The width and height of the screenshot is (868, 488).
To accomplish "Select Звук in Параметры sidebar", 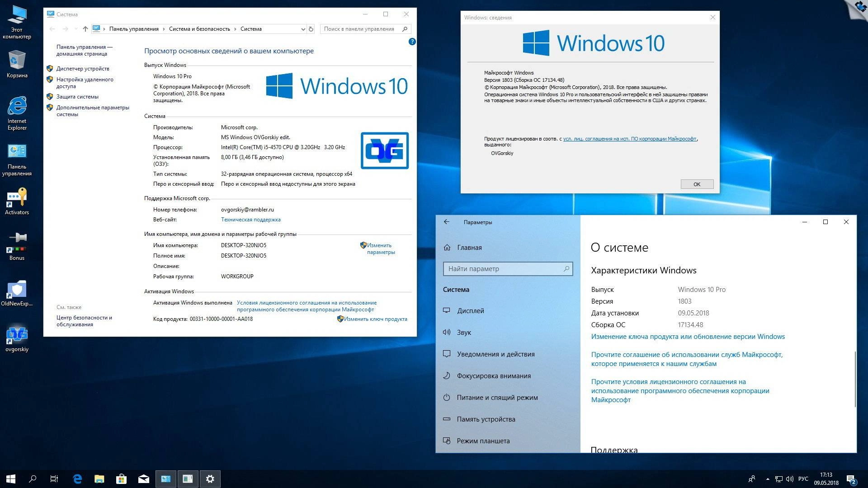I will tap(508, 333).
